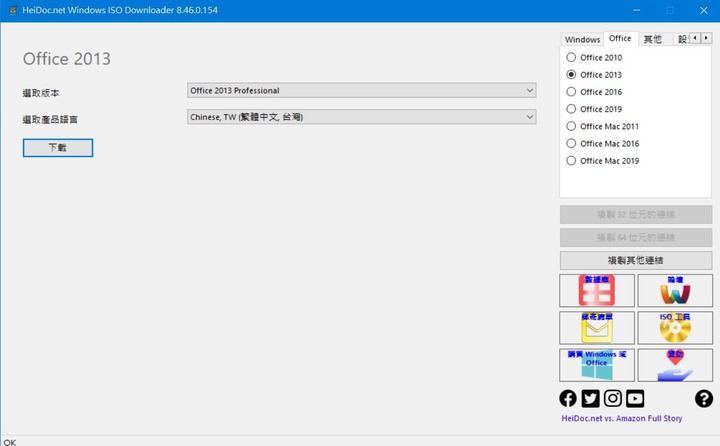Minimize the ISO Downloader window

[636, 10]
